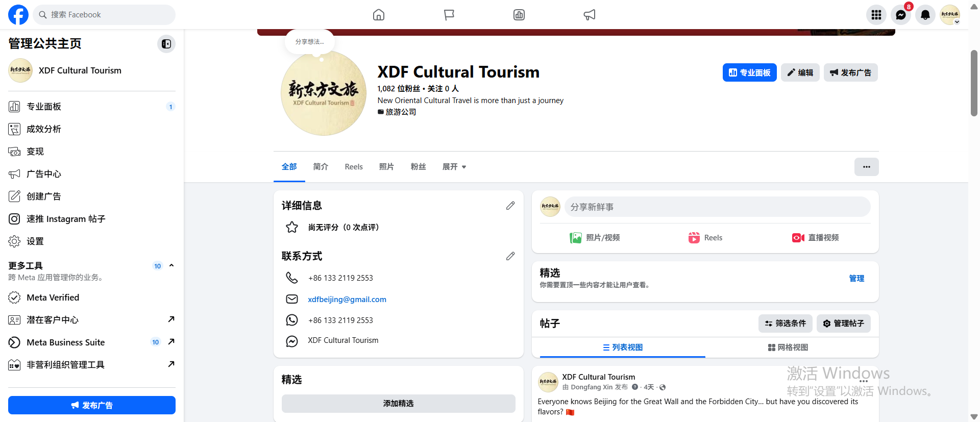Open 筛选条件 for posts
Viewport: 980px width, 422px height.
tap(786, 324)
